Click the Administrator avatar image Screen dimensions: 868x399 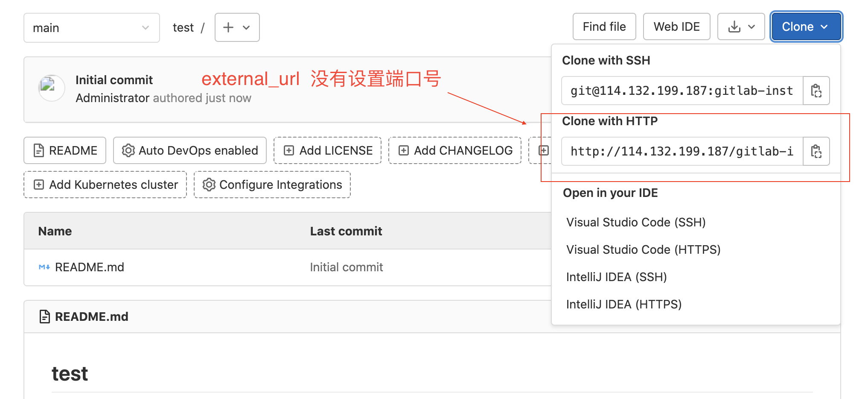point(52,88)
